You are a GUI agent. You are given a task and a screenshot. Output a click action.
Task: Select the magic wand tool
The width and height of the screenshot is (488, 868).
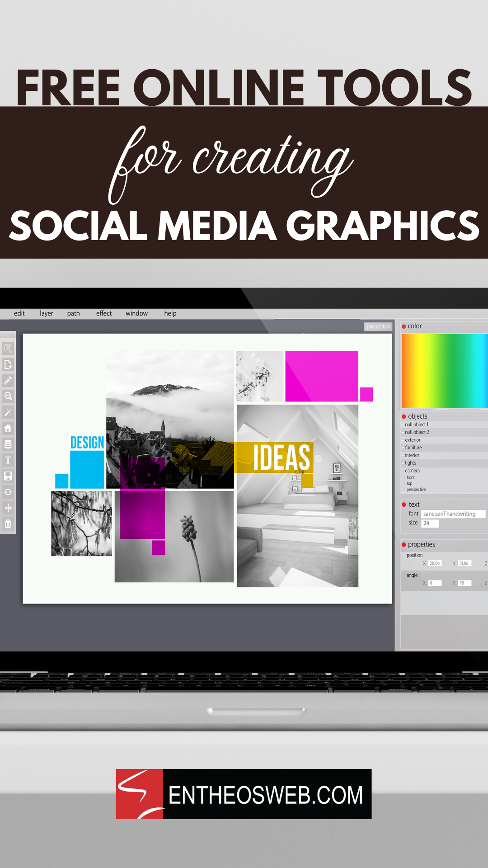tap(8, 412)
